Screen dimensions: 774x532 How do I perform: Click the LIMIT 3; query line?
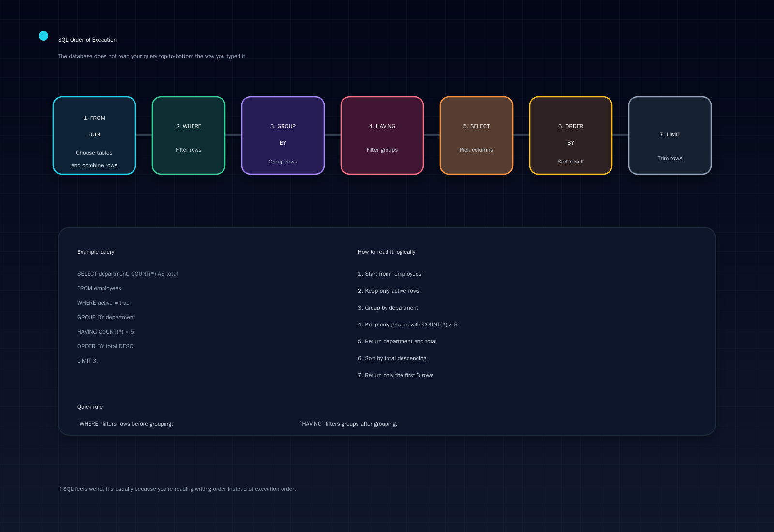pyautogui.click(x=88, y=361)
